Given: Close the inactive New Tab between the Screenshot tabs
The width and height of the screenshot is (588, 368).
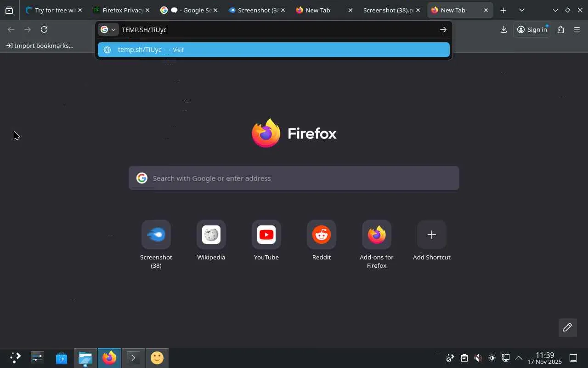Looking at the screenshot, I should click(351, 10).
